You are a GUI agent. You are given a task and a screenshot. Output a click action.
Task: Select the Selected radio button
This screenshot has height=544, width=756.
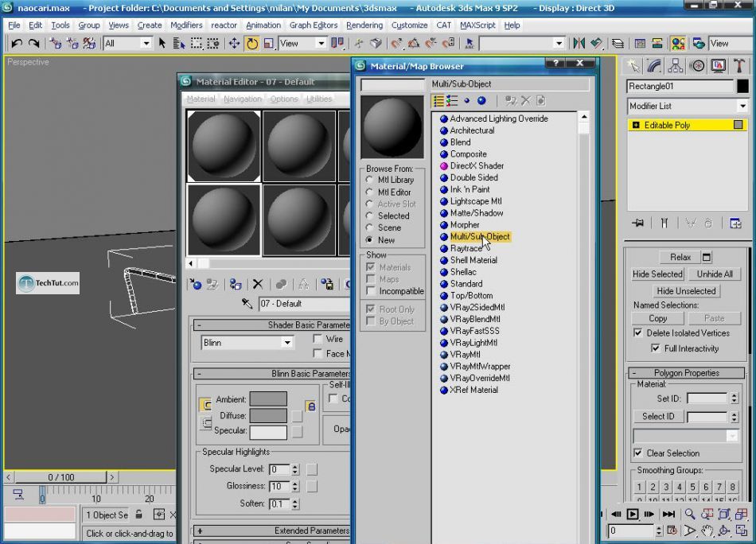(x=369, y=216)
